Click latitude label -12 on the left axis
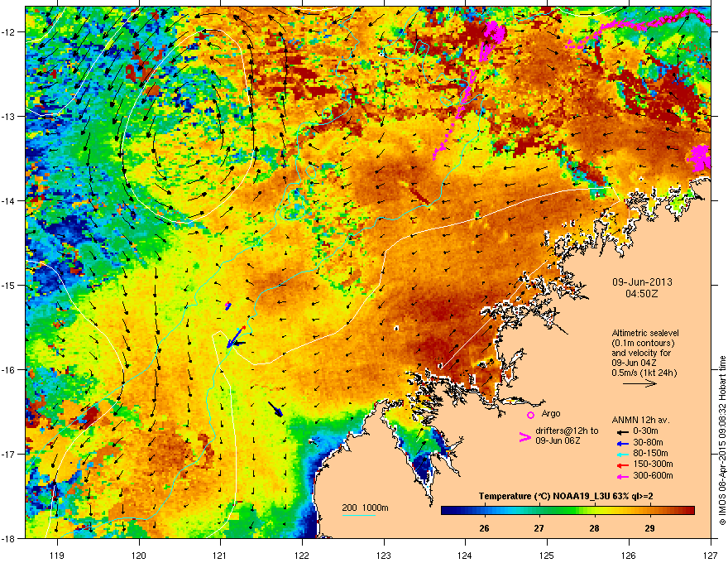Image resolution: width=728 pixels, height=563 pixels. pos(8,32)
